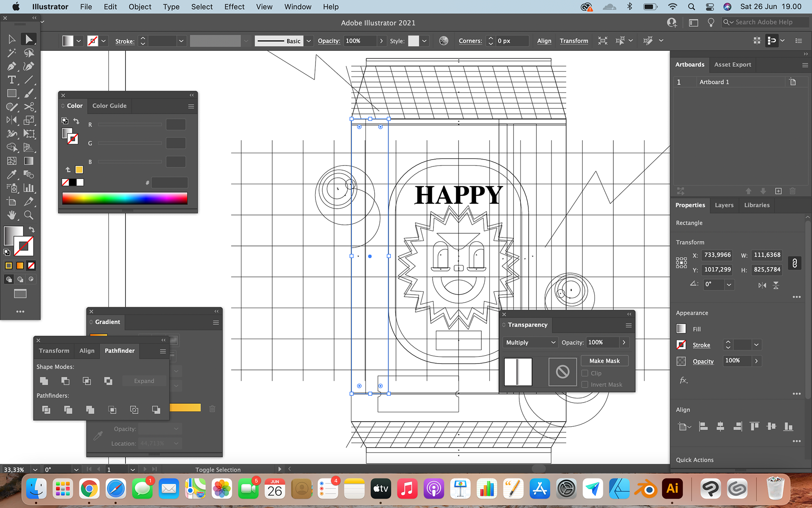
Task: Select the Zoom tool
Action: click(29, 215)
